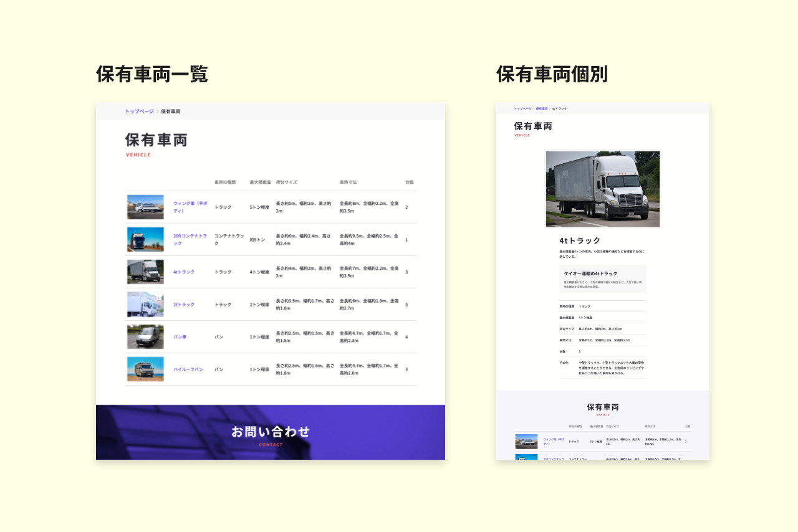
Task: Click the 最大積載量 column header in list page
Action: 260,182
